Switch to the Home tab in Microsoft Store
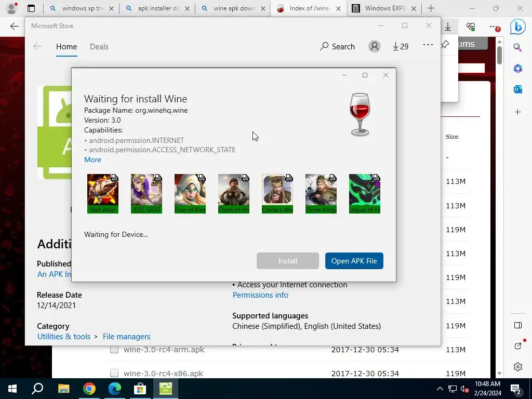532x399 pixels. (x=66, y=46)
